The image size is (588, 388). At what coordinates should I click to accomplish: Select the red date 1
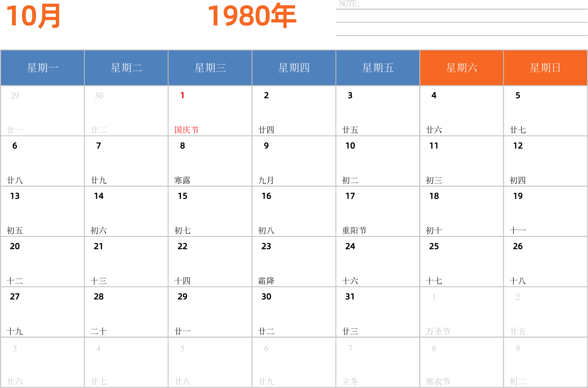pos(182,95)
